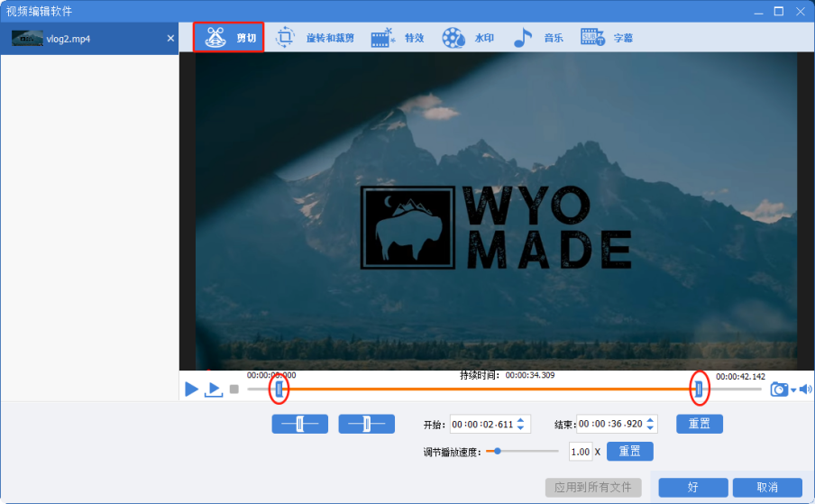Mute audio using the speaker icon
815x504 pixels.
805,389
